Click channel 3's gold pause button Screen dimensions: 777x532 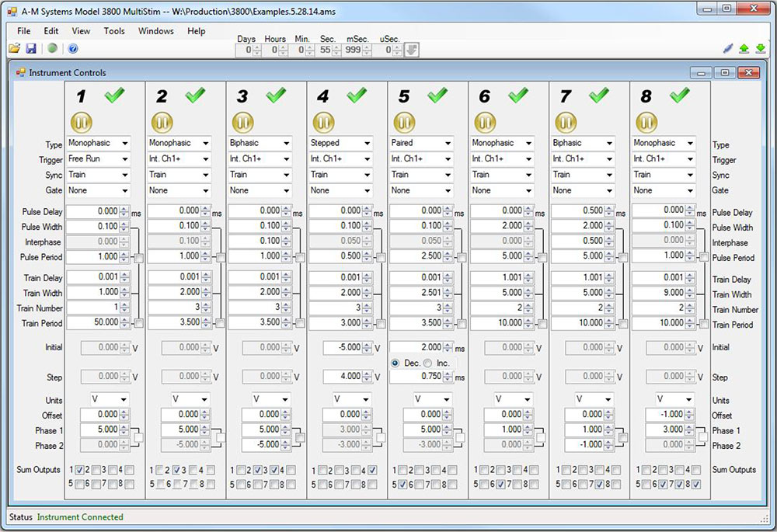[242, 123]
